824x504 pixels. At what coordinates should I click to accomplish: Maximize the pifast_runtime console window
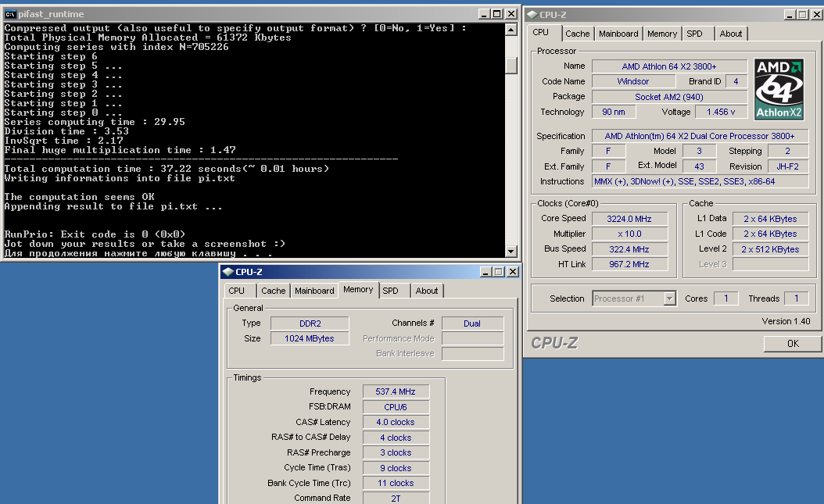pos(496,14)
